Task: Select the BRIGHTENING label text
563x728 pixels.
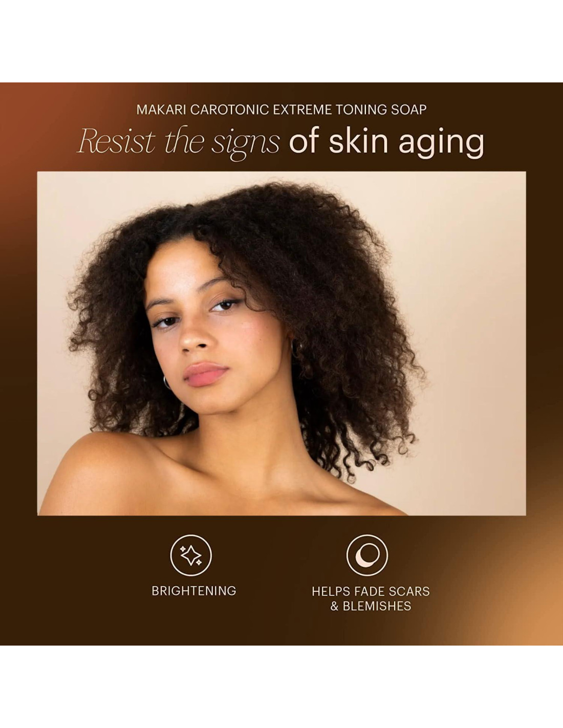Action: [194, 591]
